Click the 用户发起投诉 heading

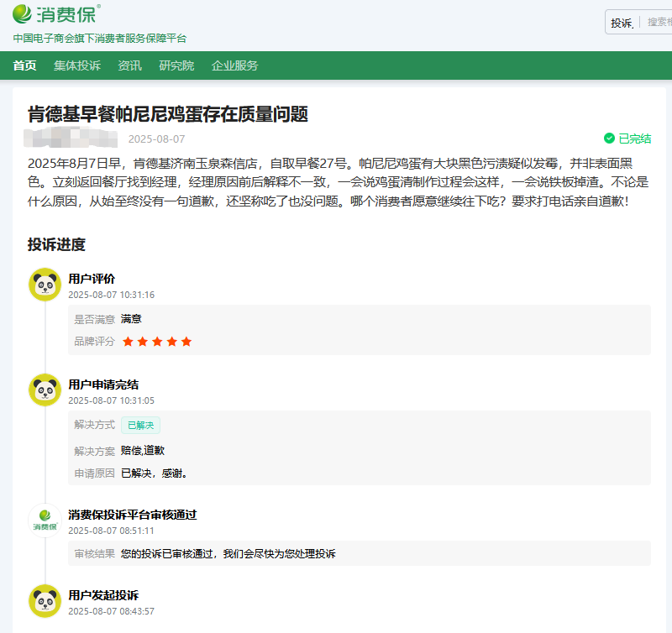[x=103, y=595]
